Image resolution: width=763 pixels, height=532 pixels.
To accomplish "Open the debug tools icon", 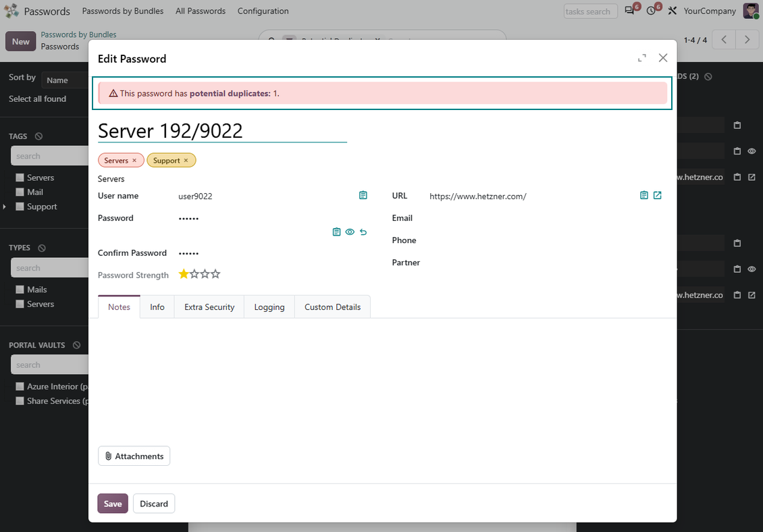I will tap(673, 11).
